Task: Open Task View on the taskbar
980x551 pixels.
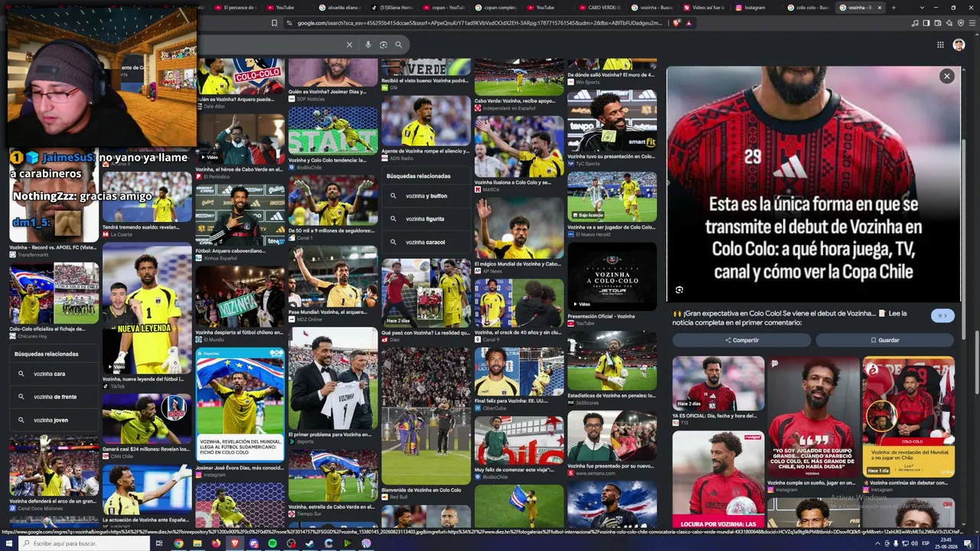Action: [159, 543]
